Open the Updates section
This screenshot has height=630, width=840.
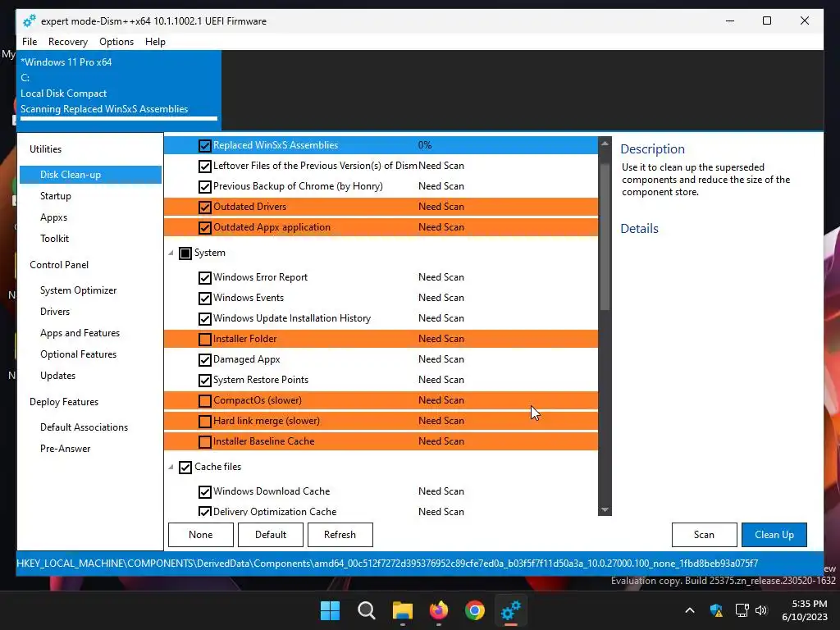click(58, 376)
